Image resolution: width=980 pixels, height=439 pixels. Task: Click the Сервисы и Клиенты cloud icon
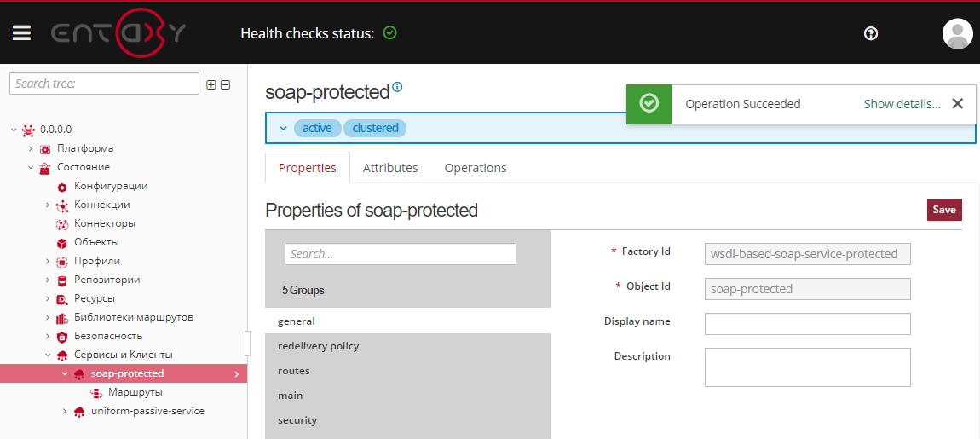[x=62, y=355]
